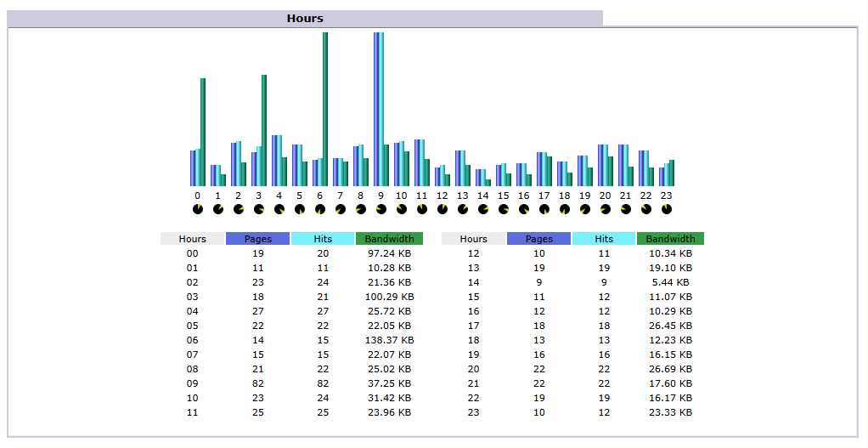Click the hour 4 label on chart axis
This screenshot has height=448, width=868.
point(279,196)
